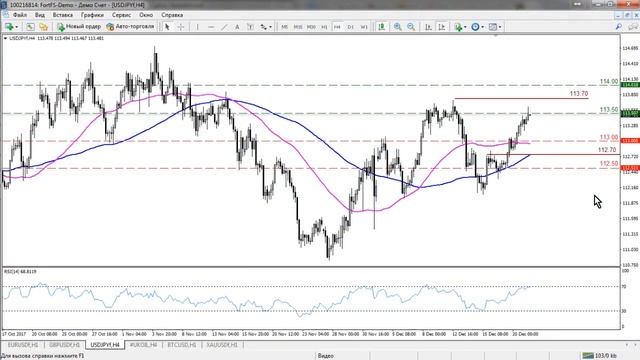This screenshot has height=360, width=640.
Task: Switch to M5 timeframe
Action: click(x=284, y=27)
